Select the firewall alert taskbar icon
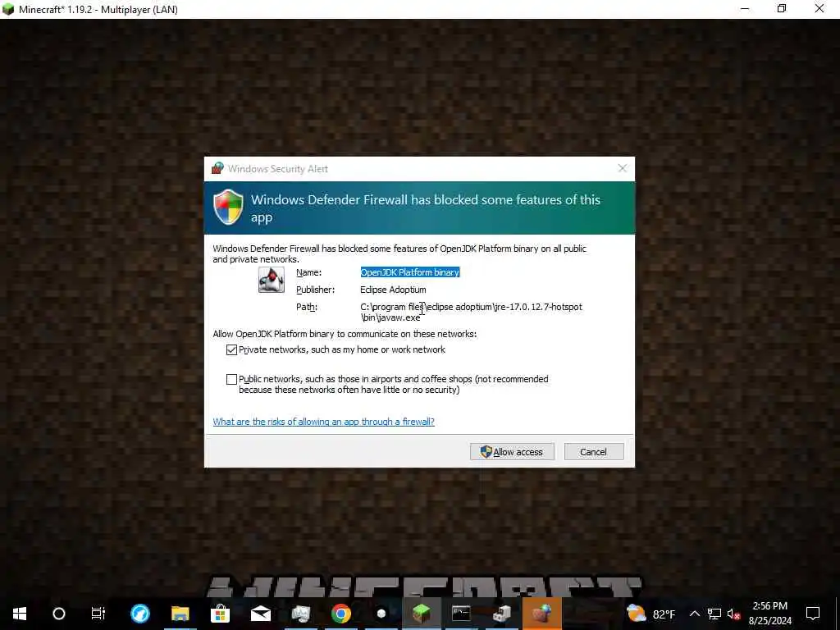This screenshot has height=630, width=840. [x=541, y=614]
